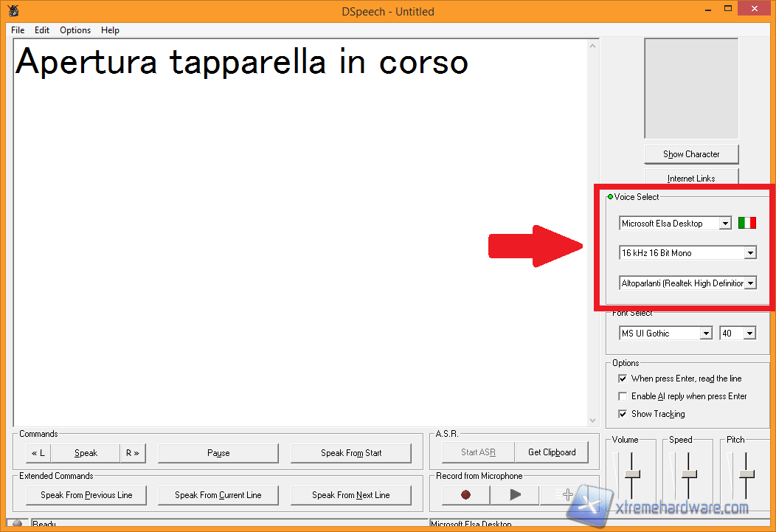776x532 pixels.
Task: Enable AI reply when press Enter
Action: 623,396
